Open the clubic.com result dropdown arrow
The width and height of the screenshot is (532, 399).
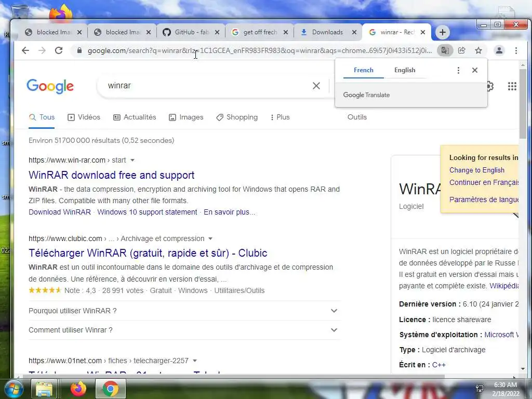(x=210, y=238)
